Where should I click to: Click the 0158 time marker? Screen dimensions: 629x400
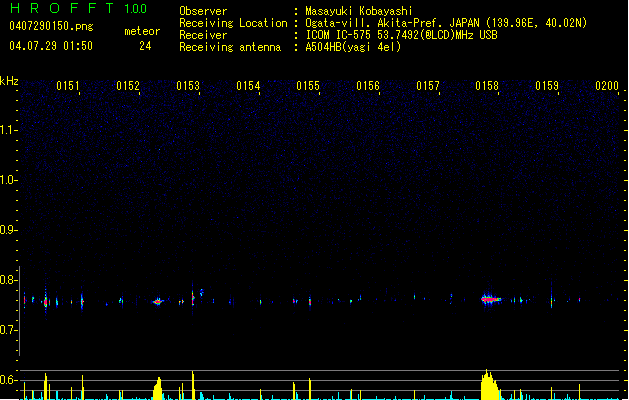[x=487, y=86]
